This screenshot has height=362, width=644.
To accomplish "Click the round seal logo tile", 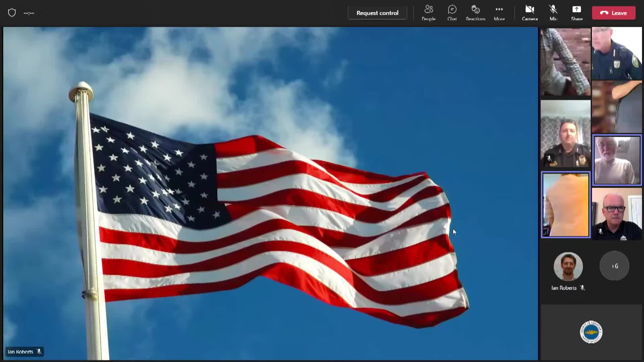I will 591,332.
